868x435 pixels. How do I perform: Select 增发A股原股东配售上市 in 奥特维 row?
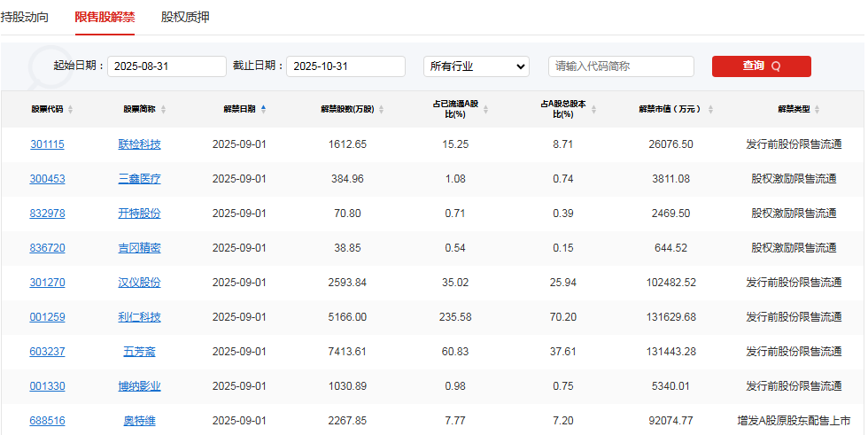pyautogui.click(x=794, y=421)
